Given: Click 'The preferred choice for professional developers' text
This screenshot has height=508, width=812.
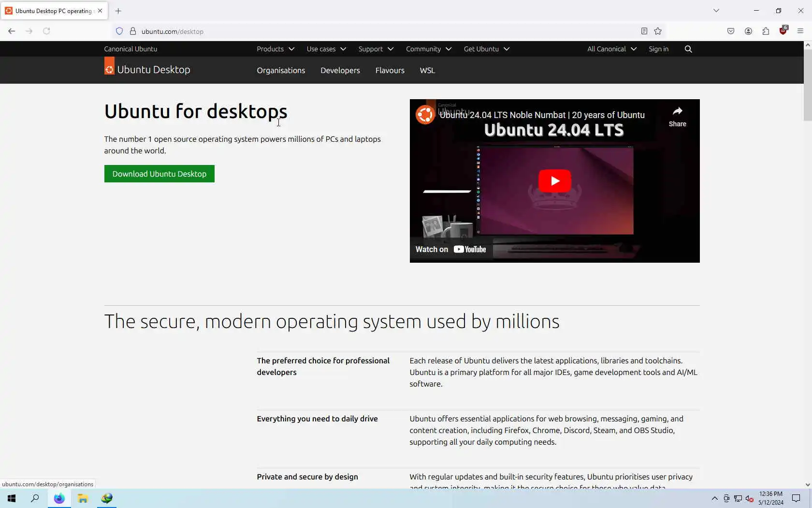Looking at the screenshot, I should [323, 366].
